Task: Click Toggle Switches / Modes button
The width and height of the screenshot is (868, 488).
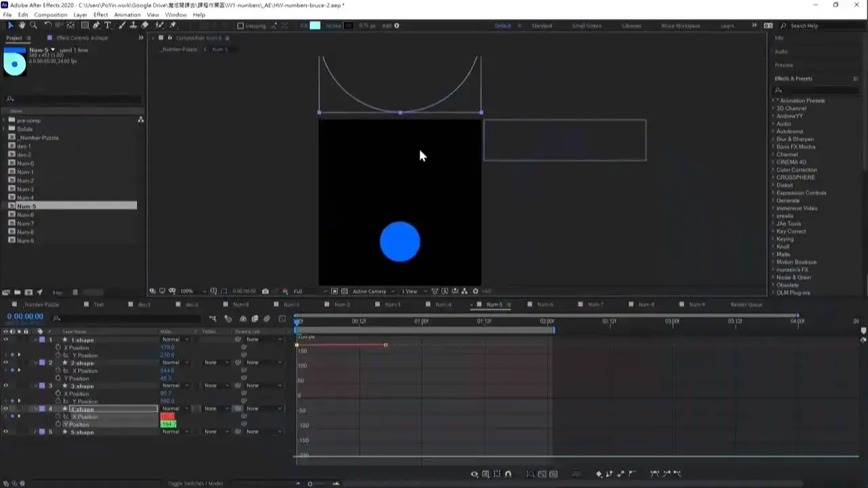Action: coord(195,483)
